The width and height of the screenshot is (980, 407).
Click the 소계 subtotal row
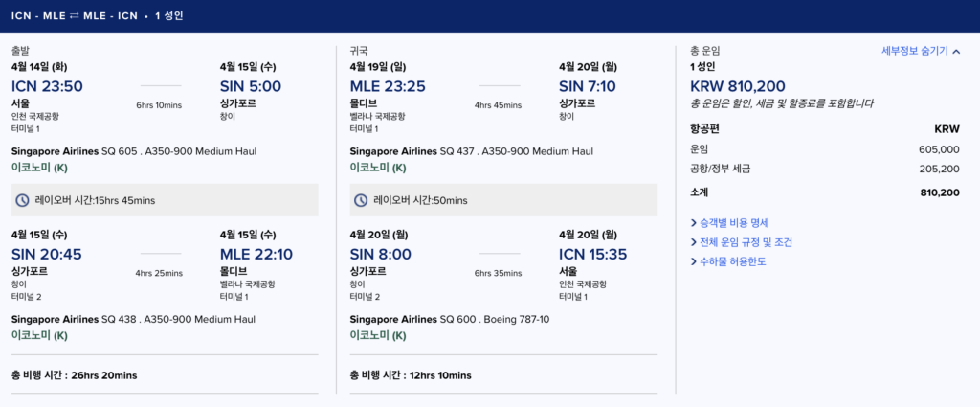pyautogui.click(x=824, y=192)
